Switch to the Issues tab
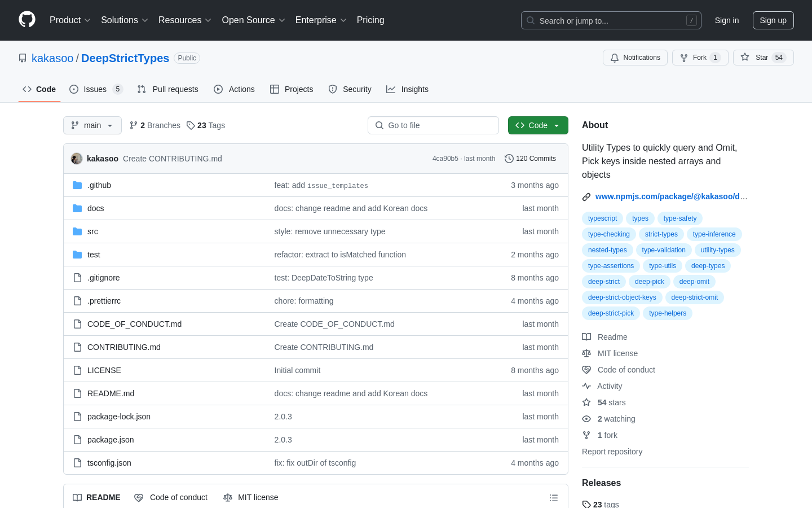Viewport: 812px width, 508px height. click(x=96, y=89)
